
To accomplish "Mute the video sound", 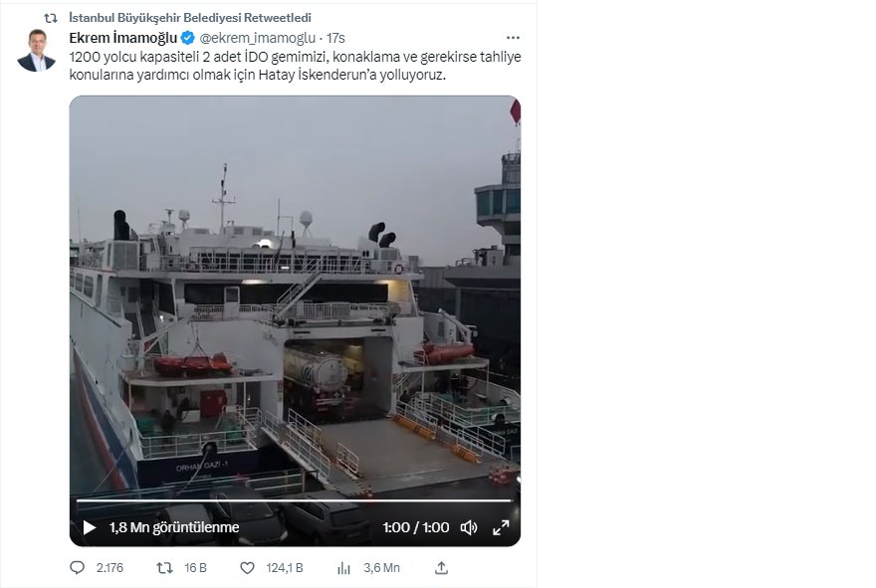I will pyautogui.click(x=469, y=527).
